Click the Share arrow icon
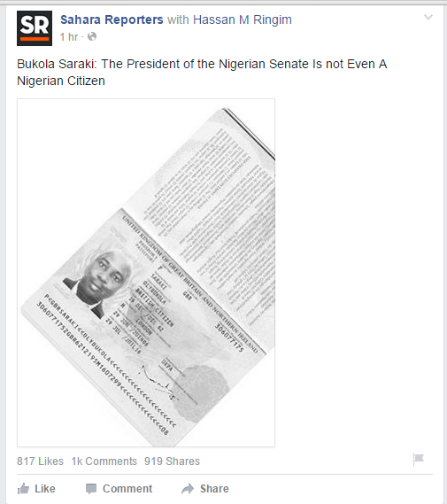Screen dimensions: 447x504 tap(188, 489)
